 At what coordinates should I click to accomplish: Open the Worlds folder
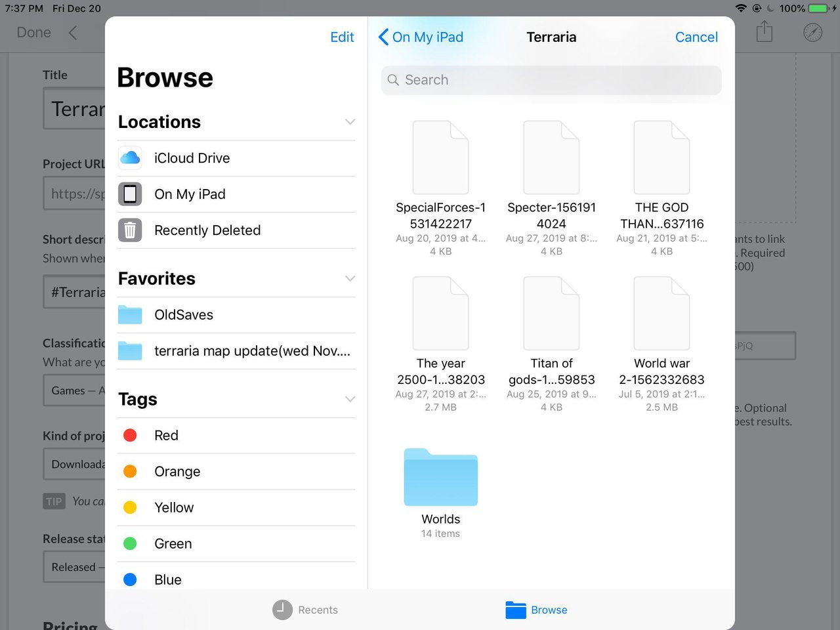point(440,493)
